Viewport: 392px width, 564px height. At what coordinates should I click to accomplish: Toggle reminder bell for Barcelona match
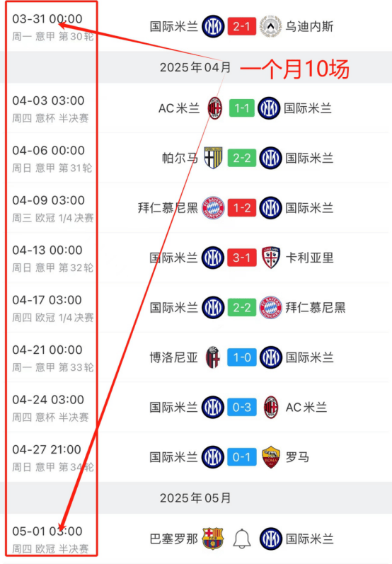click(242, 539)
